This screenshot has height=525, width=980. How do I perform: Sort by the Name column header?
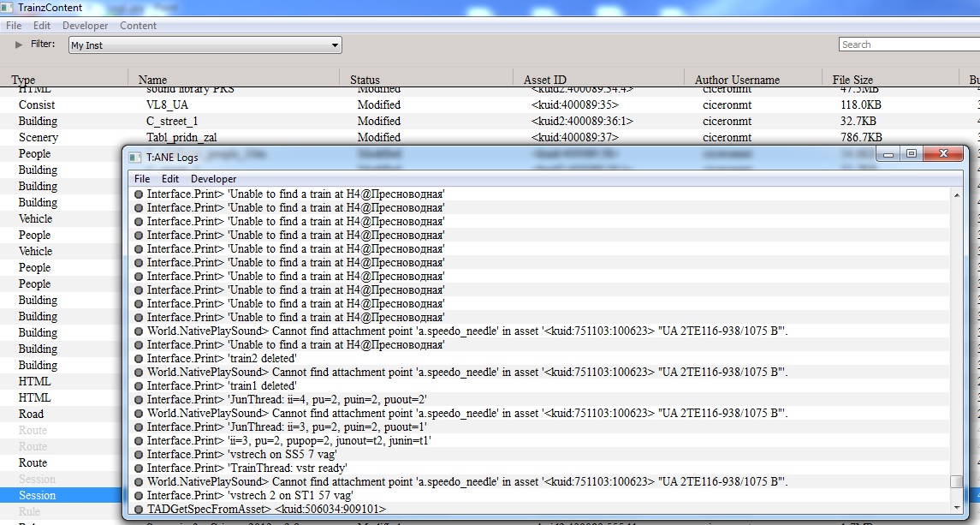tap(152, 80)
